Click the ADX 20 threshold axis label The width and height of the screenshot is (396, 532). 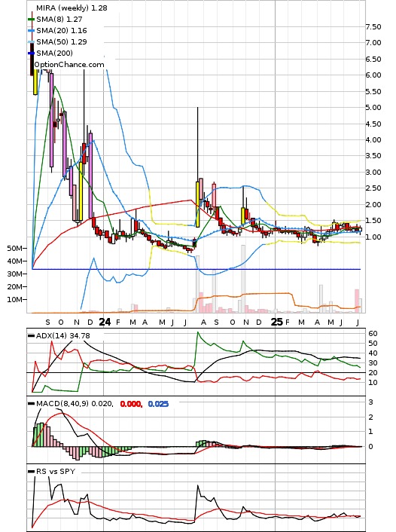tap(373, 373)
